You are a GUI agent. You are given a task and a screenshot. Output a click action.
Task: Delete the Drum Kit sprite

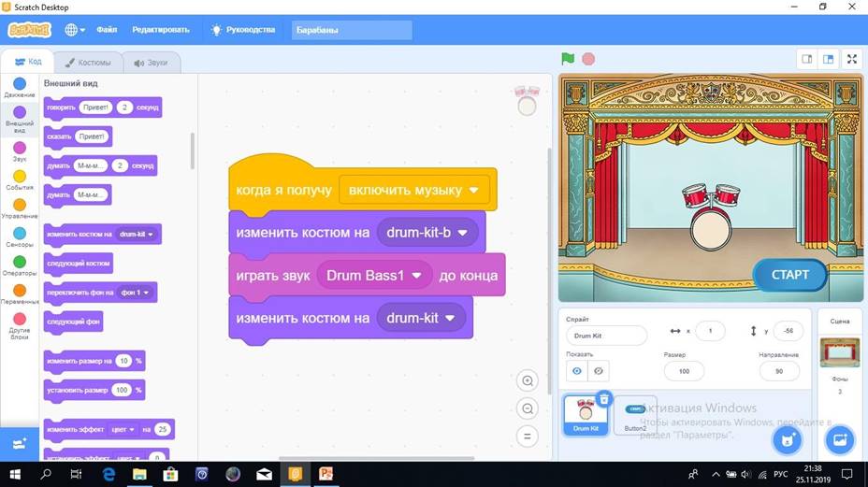(604, 399)
